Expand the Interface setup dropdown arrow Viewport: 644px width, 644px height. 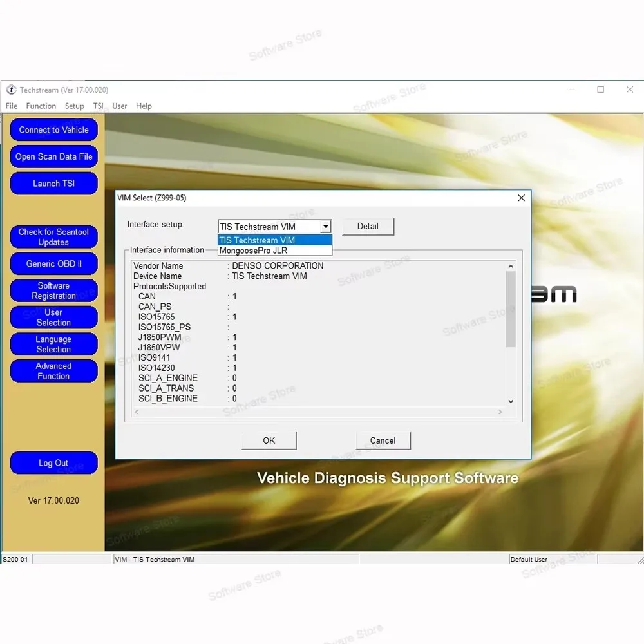click(325, 226)
